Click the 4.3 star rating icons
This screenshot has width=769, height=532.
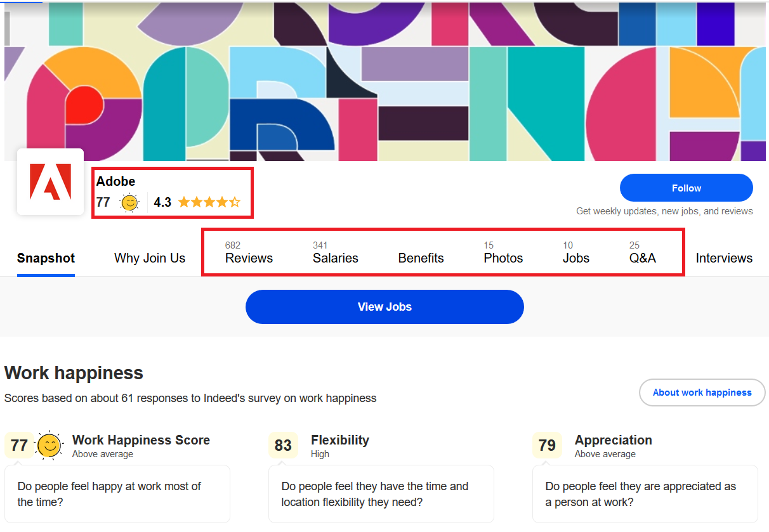click(209, 202)
